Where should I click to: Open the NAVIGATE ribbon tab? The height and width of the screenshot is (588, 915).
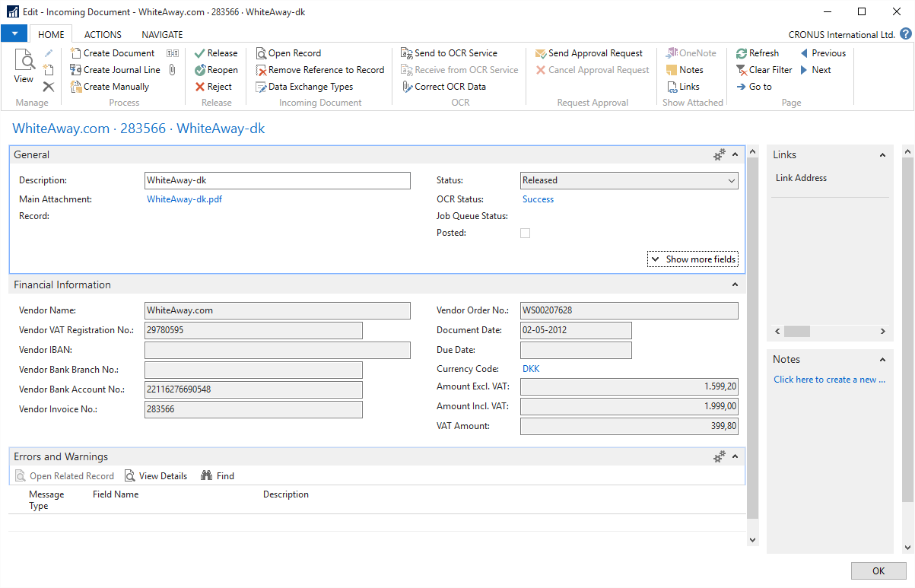[x=162, y=34]
